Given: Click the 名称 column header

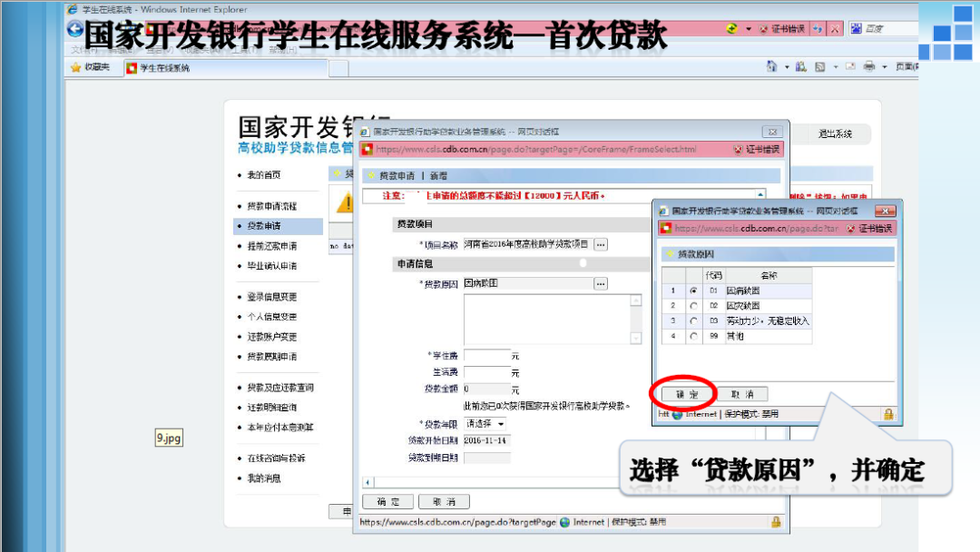Looking at the screenshot, I should pyautogui.click(x=769, y=275).
